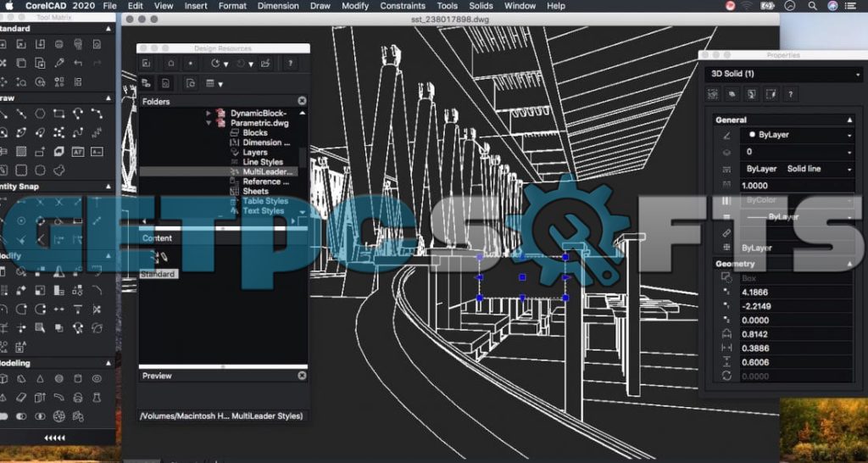Close the Preview pane
The width and height of the screenshot is (868, 463).
pos(302,376)
